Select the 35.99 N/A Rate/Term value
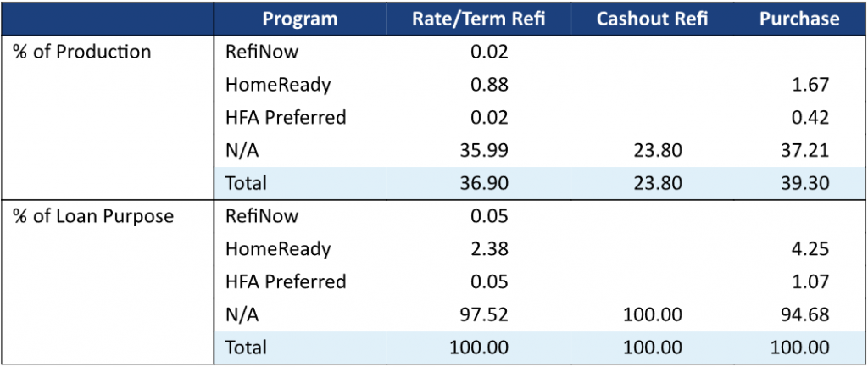Image resolution: width=868 pixels, height=367 pixels. click(x=484, y=150)
